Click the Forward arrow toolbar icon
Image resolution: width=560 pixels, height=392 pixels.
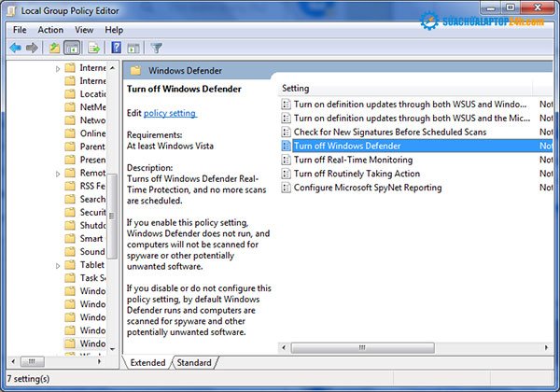32,48
